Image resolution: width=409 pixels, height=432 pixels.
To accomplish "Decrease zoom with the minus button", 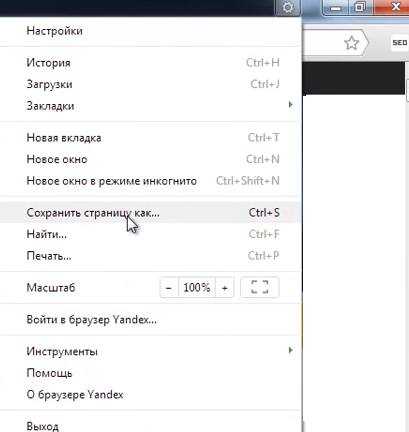I will coord(169,287).
